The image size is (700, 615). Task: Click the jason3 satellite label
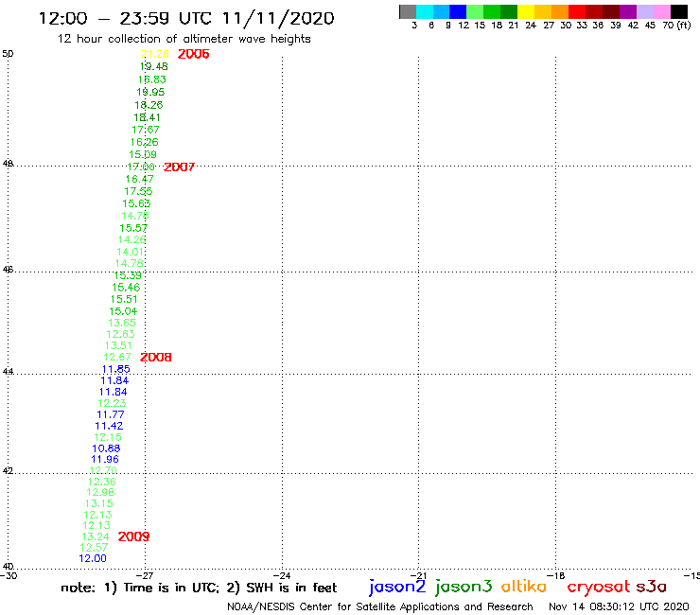pos(464,587)
